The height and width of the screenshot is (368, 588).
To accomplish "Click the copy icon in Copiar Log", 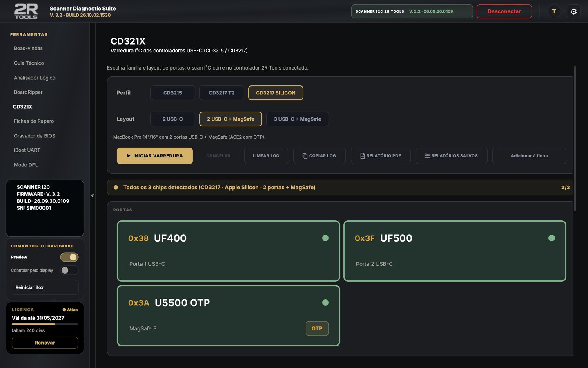I will click(x=305, y=156).
